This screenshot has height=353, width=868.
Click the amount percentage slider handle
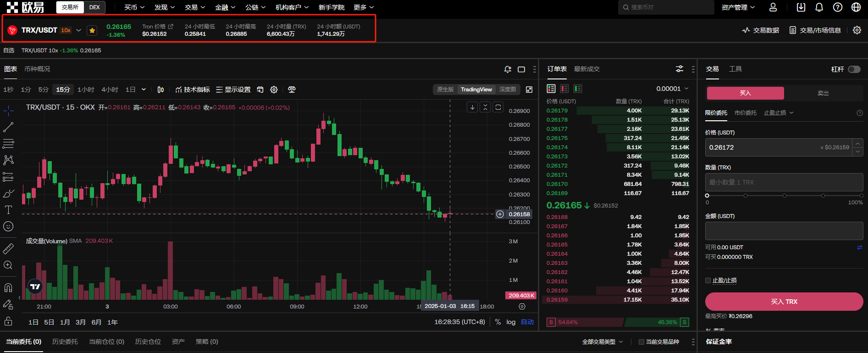pyautogui.click(x=707, y=196)
